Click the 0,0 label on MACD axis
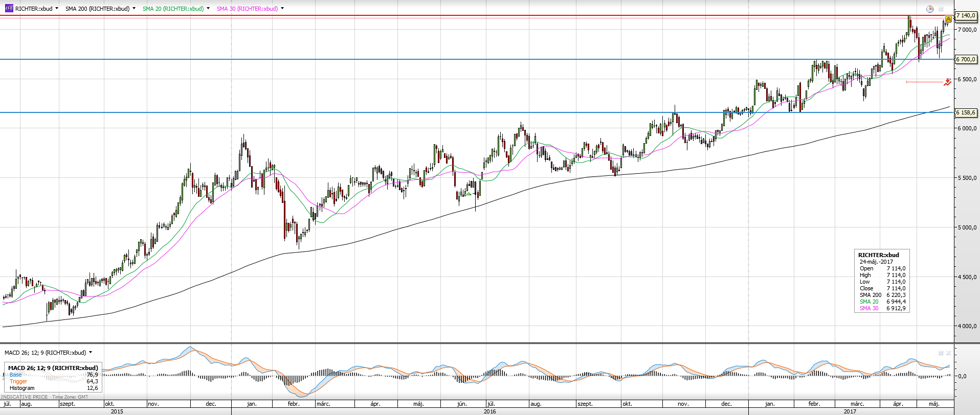980x415 pixels. pos(962,376)
